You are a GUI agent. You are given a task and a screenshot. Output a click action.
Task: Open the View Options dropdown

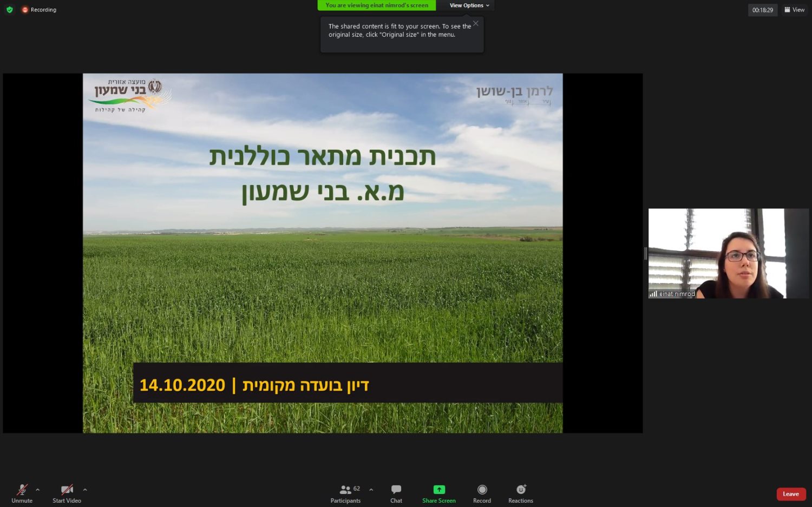469,5
